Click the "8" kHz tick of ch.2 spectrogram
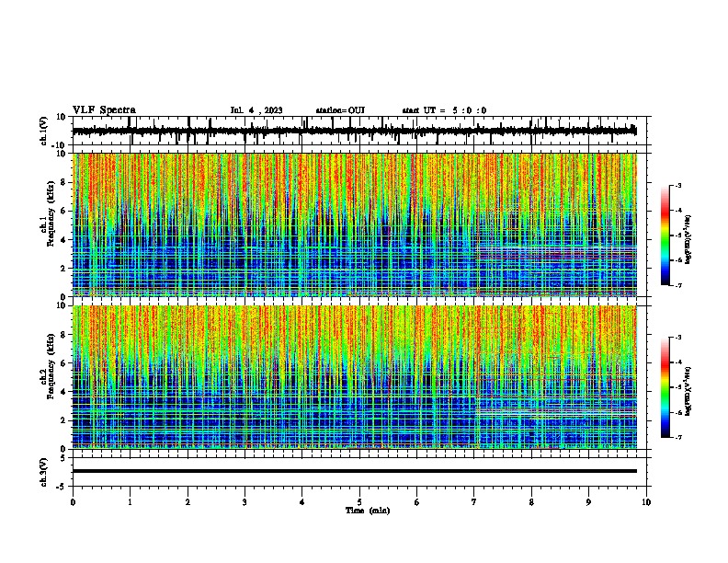 [64, 335]
